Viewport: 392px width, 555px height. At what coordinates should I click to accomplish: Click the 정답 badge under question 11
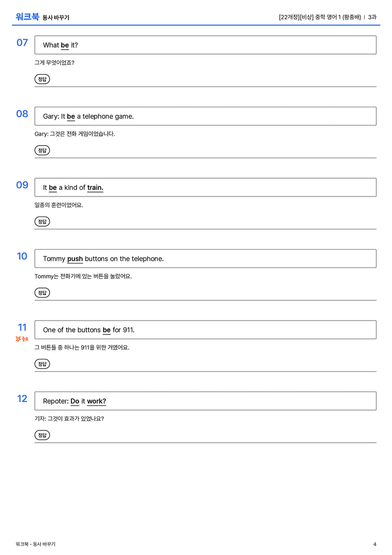click(42, 364)
